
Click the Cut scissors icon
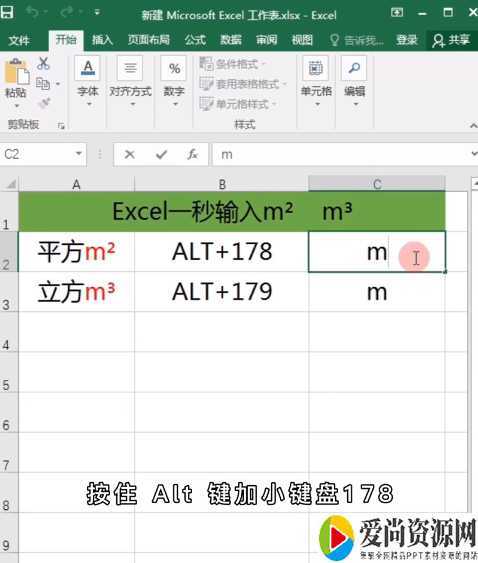43,63
